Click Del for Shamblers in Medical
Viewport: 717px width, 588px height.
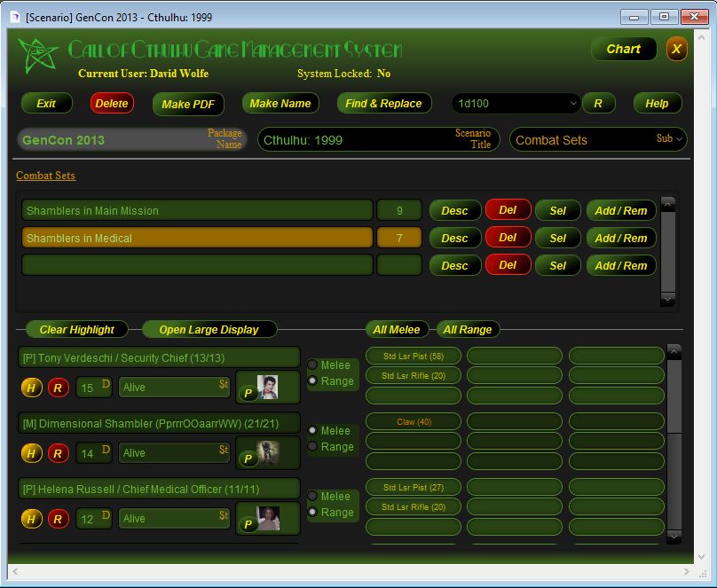tap(508, 238)
